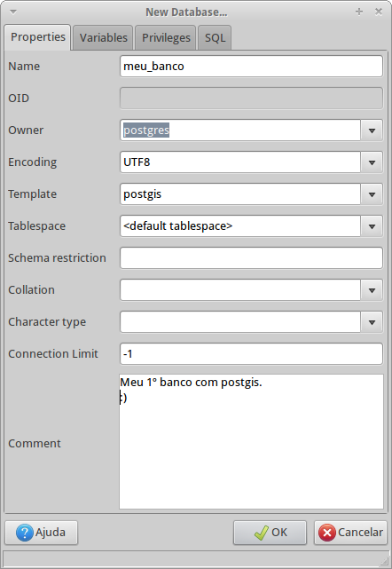Click the Ajuda help button
Image resolution: width=392 pixels, height=569 pixels.
point(42,533)
